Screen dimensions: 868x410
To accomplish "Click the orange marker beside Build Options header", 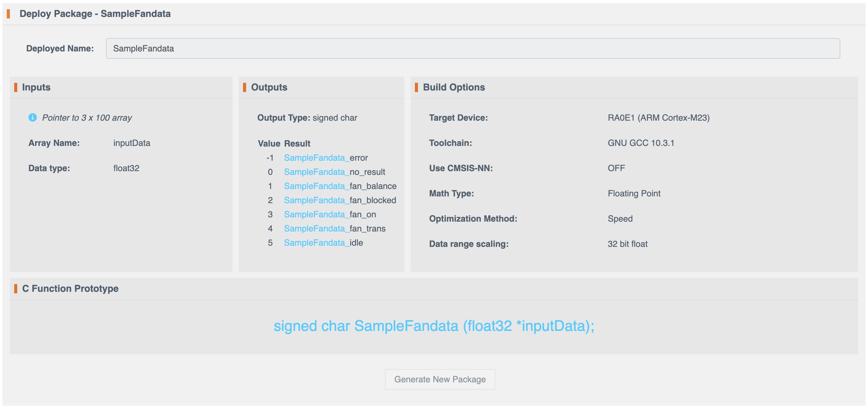I will (417, 87).
